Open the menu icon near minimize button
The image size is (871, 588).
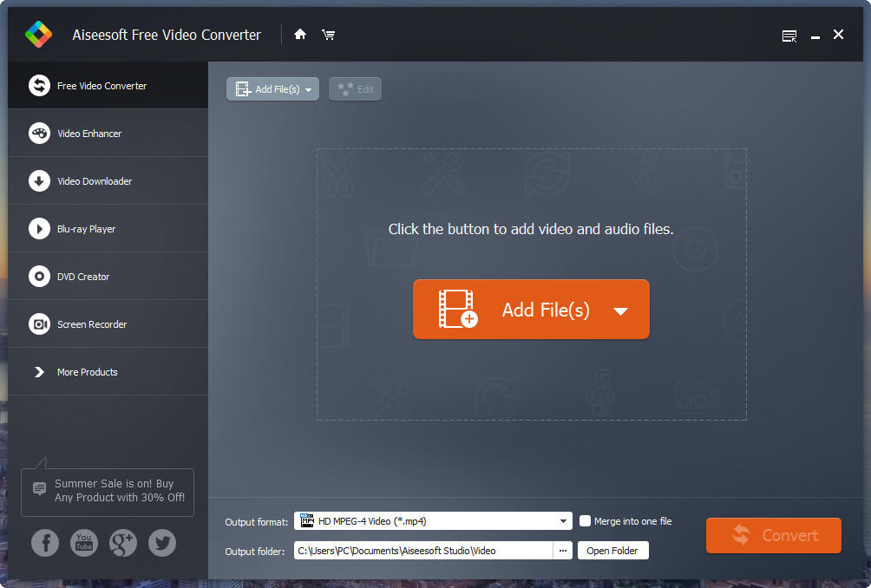point(789,36)
